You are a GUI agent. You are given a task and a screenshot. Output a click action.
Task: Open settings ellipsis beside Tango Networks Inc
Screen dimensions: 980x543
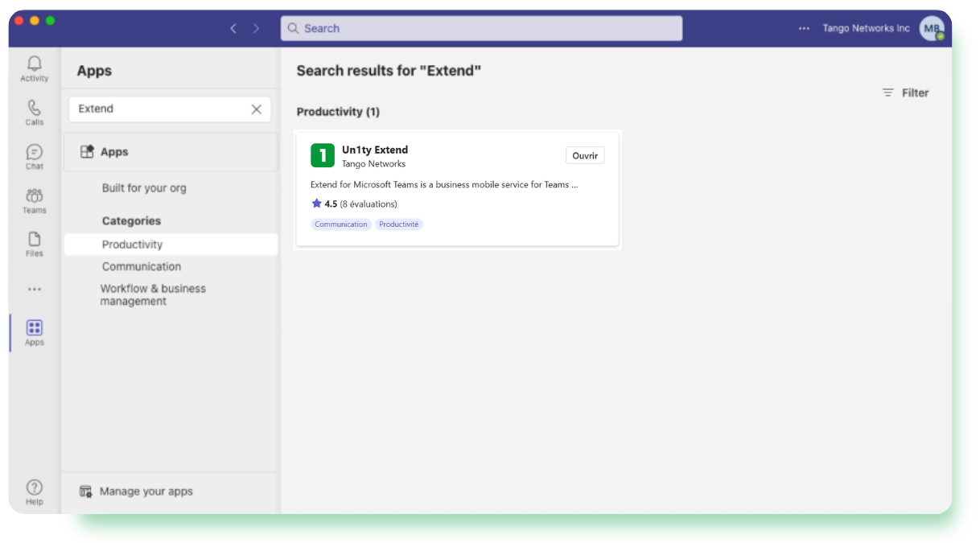pos(804,28)
